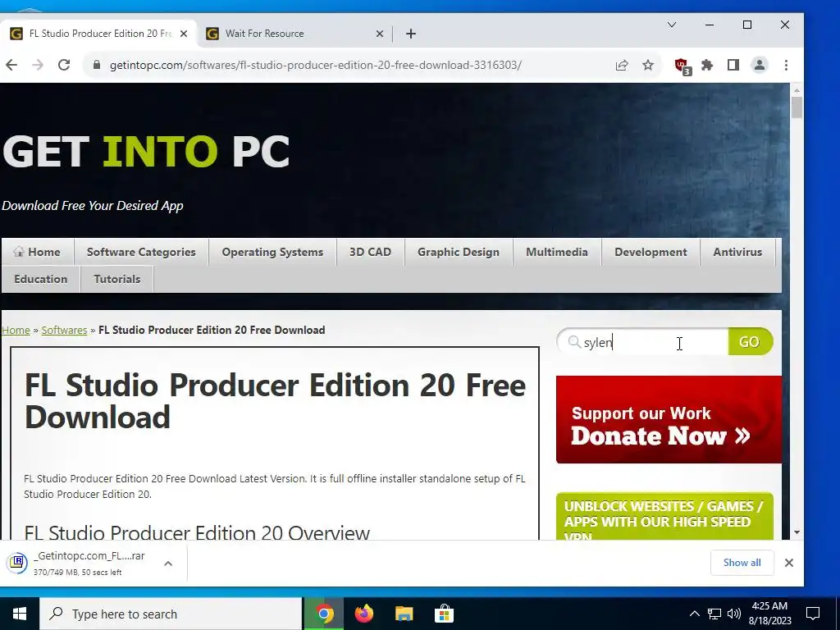Open Microsoft Store from the taskbar
The width and height of the screenshot is (840, 630).
pos(444,614)
